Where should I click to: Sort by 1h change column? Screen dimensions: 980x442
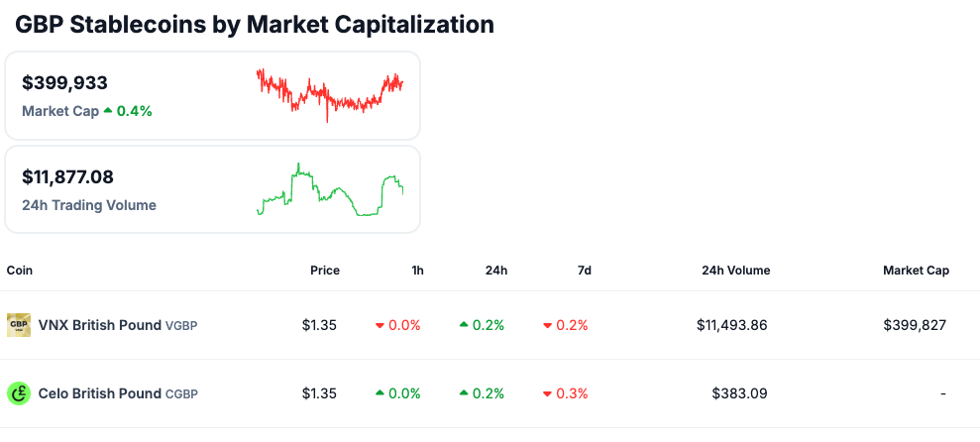pos(417,271)
